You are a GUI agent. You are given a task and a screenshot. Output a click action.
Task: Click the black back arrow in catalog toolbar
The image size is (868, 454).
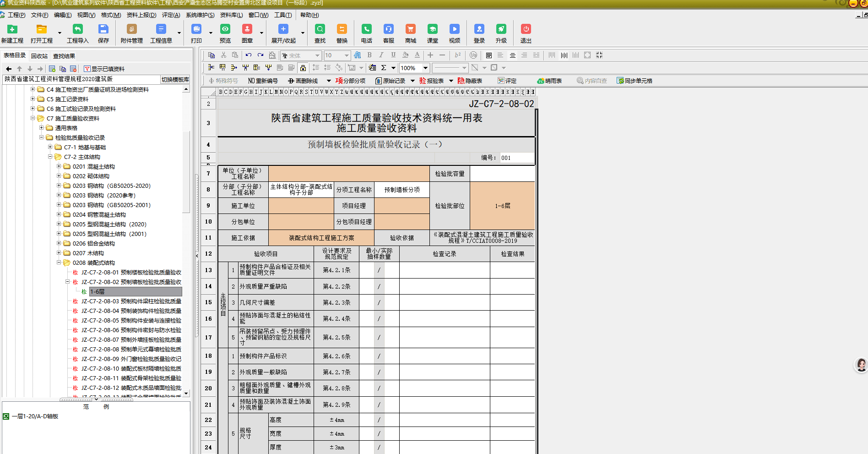9,69
